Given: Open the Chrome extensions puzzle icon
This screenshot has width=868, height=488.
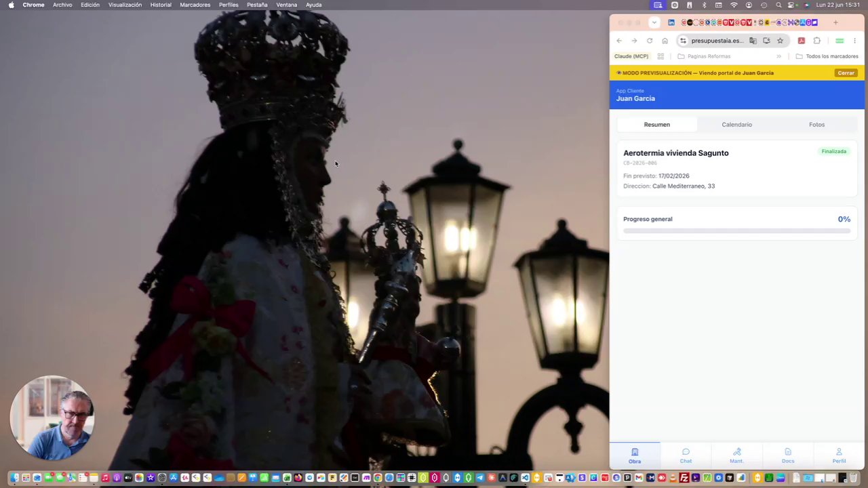Looking at the screenshot, I should click(x=816, y=41).
